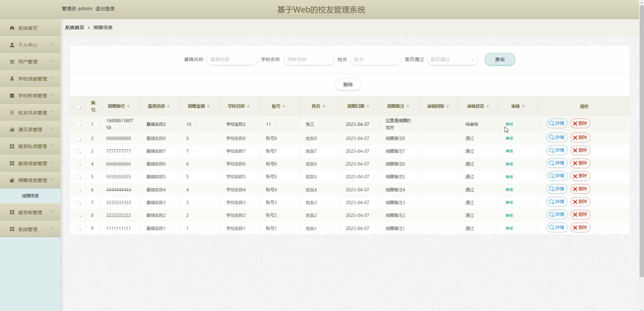Click 退出登录 to log out
The width and height of the screenshot is (644, 311).
(x=105, y=9)
